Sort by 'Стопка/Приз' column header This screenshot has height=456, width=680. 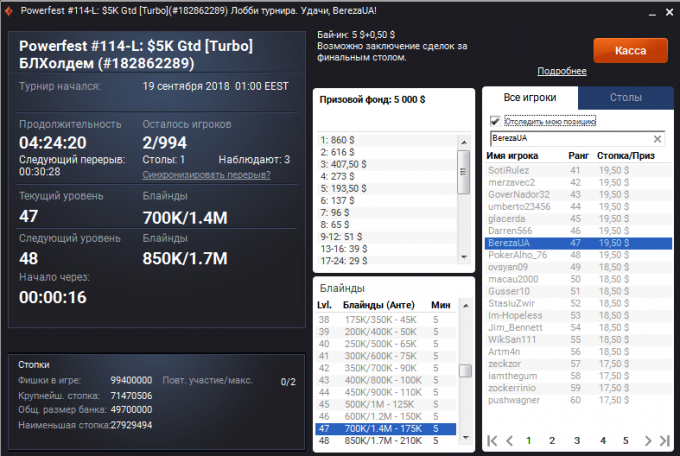tap(625, 156)
